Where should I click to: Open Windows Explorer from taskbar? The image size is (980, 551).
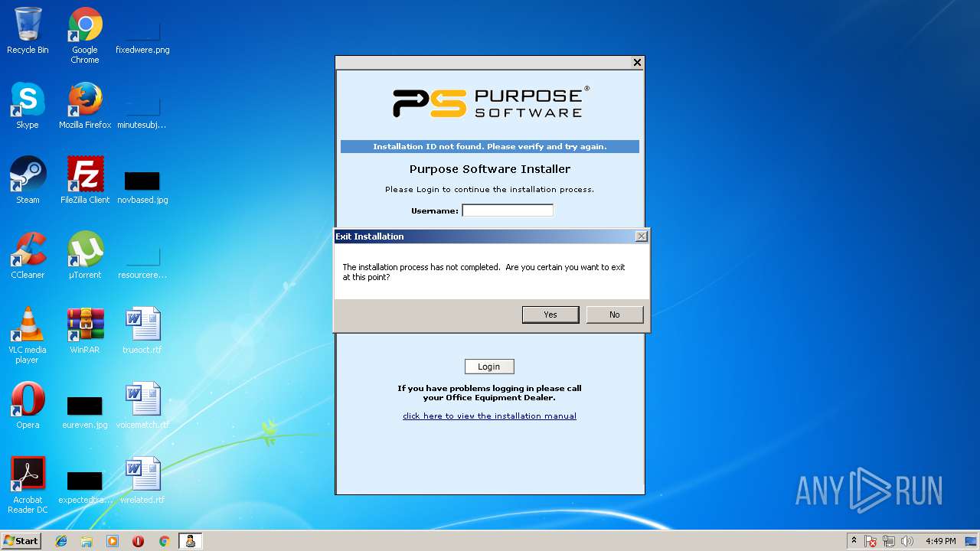click(x=87, y=541)
